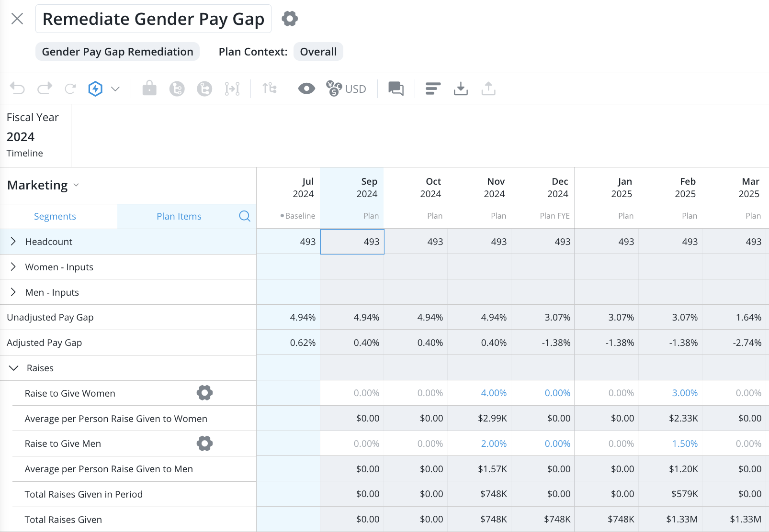Click Men raise 2.00% in Nov 2024
Image resolution: width=769 pixels, height=532 pixels.
tap(479, 443)
